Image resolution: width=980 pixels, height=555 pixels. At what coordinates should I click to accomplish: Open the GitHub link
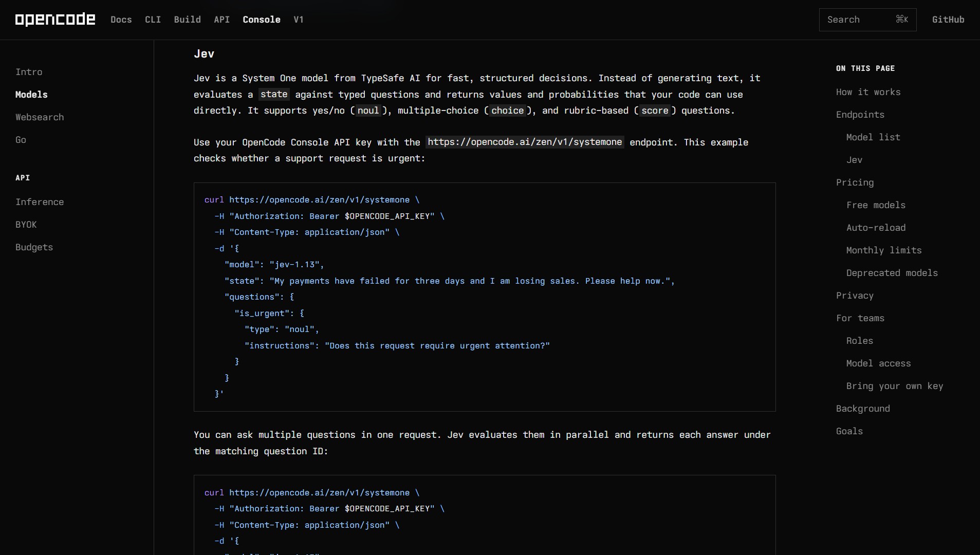click(948, 20)
